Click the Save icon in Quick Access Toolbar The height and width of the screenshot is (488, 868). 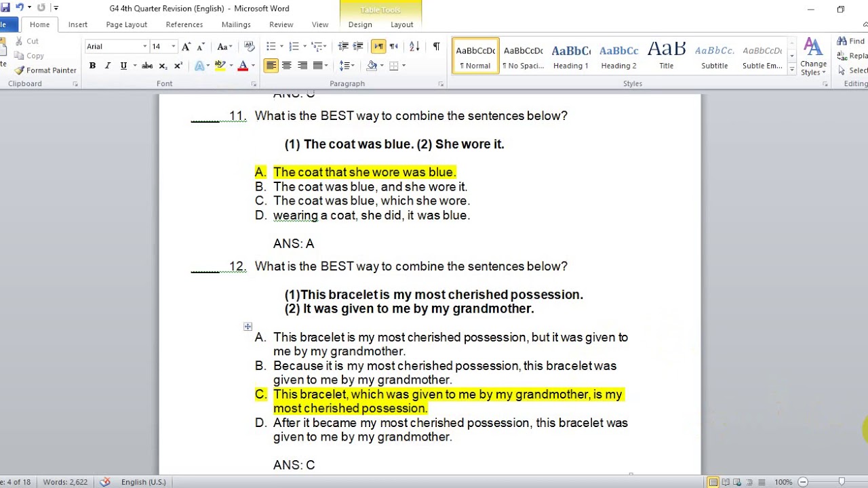(x=5, y=8)
